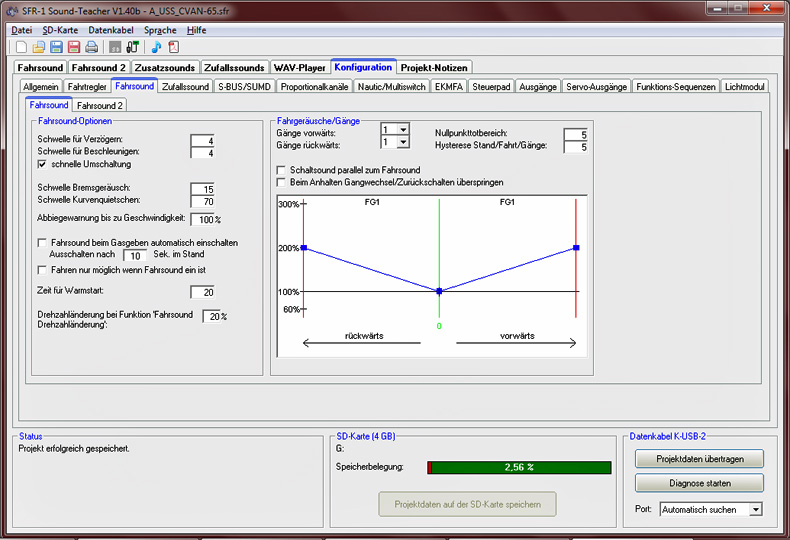Open the Port 'Automatisch suchen' dropdown
This screenshot has width=790, height=540.
click(755, 509)
